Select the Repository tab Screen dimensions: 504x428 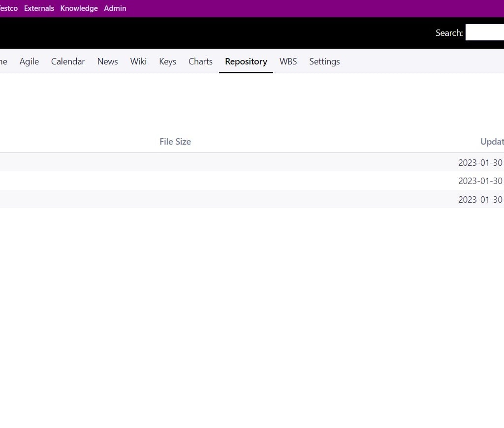[x=246, y=61]
